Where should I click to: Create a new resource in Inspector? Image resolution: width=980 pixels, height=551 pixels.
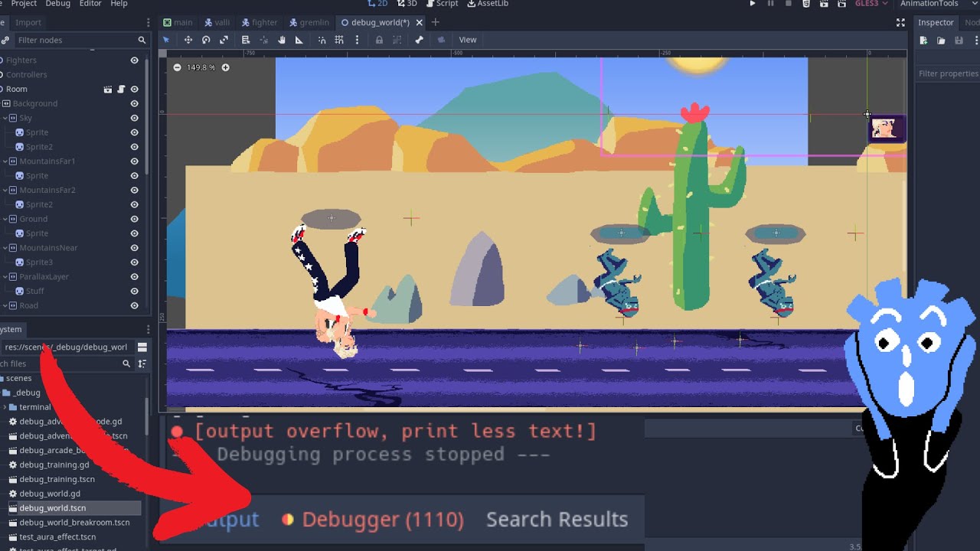coord(924,41)
